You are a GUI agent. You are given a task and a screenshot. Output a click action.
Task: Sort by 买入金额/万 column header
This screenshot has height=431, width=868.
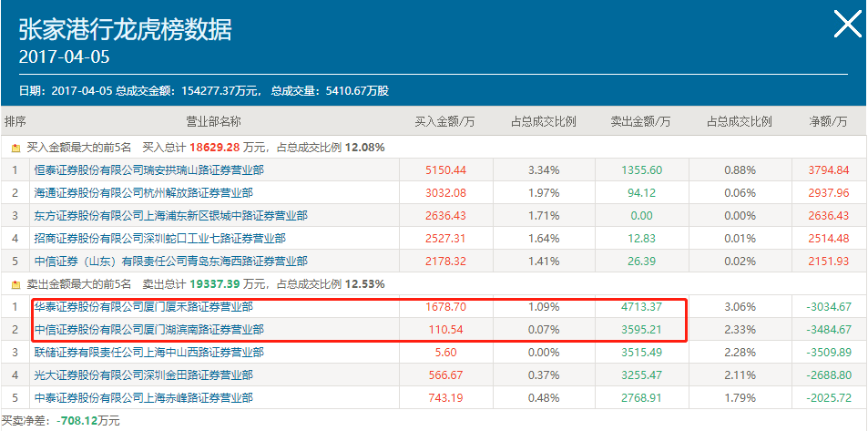(x=445, y=122)
